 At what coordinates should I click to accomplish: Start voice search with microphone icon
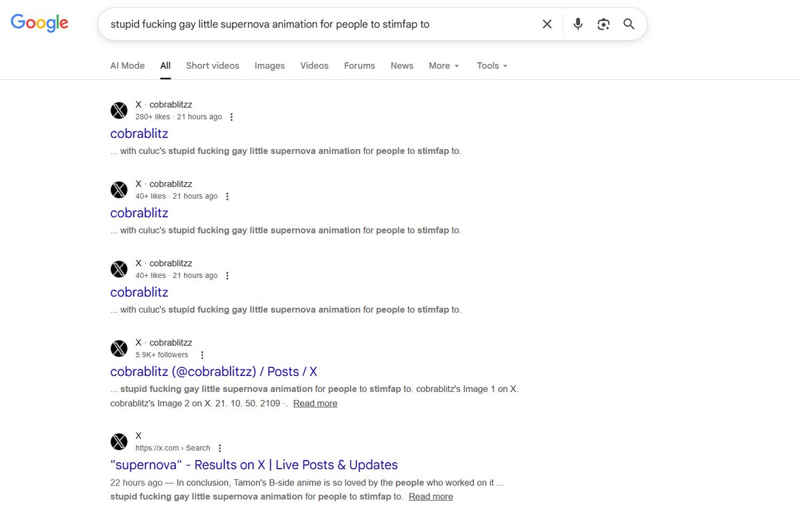[x=578, y=24]
